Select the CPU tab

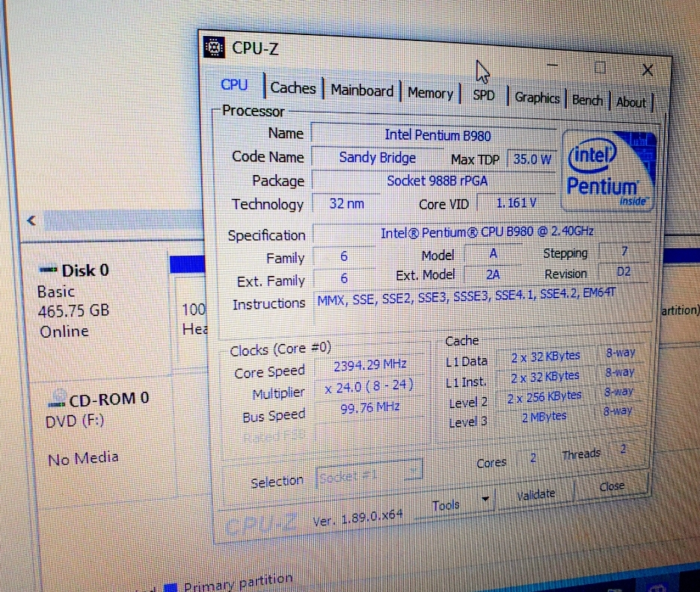coord(235,84)
